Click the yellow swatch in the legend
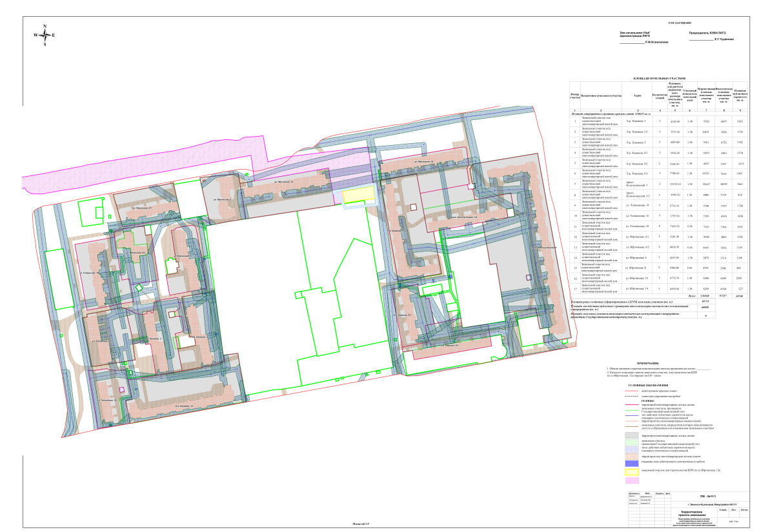The height and width of the screenshot is (532, 757). tap(632, 472)
